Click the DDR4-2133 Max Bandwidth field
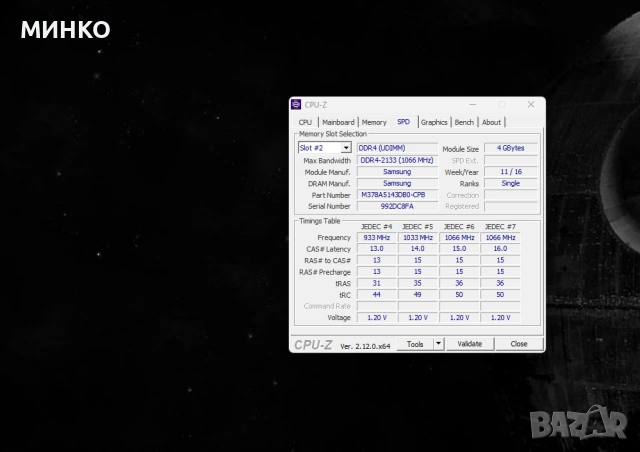The height and width of the screenshot is (452, 640). tap(397, 160)
